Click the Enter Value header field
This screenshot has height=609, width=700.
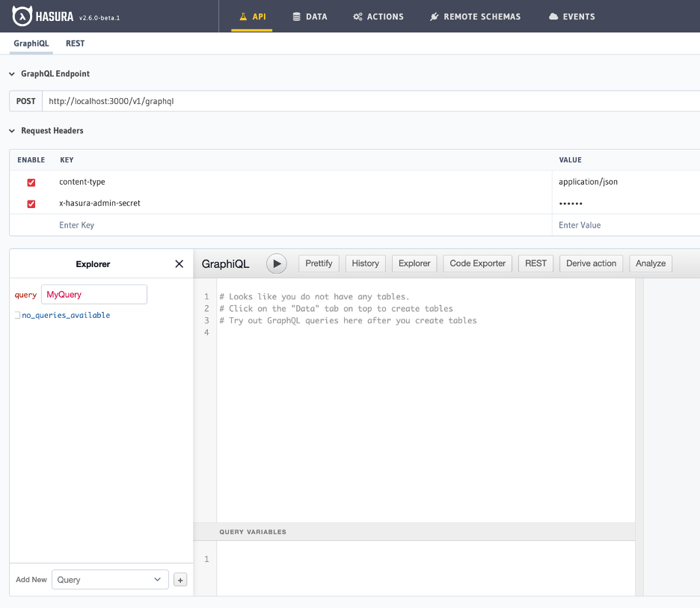click(627, 225)
